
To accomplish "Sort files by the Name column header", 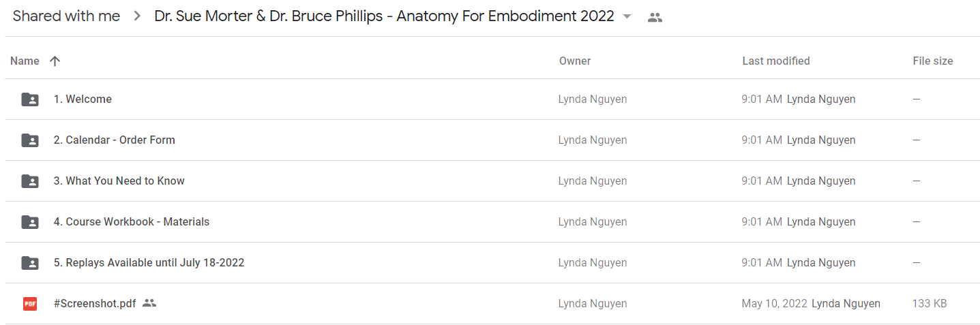I will [x=25, y=61].
